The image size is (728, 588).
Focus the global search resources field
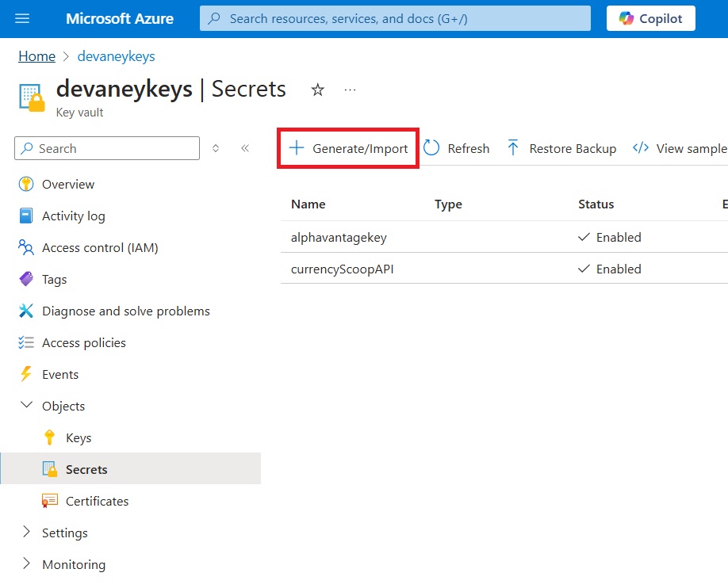click(x=395, y=18)
